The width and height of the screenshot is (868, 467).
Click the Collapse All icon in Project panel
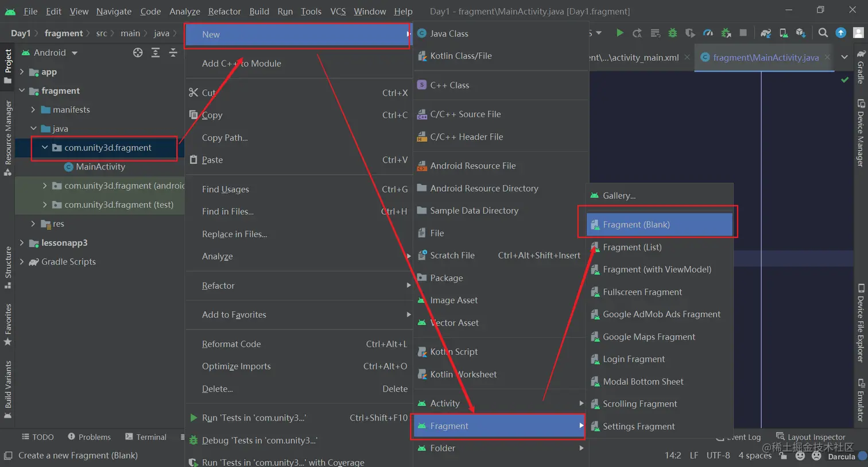point(173,53)
